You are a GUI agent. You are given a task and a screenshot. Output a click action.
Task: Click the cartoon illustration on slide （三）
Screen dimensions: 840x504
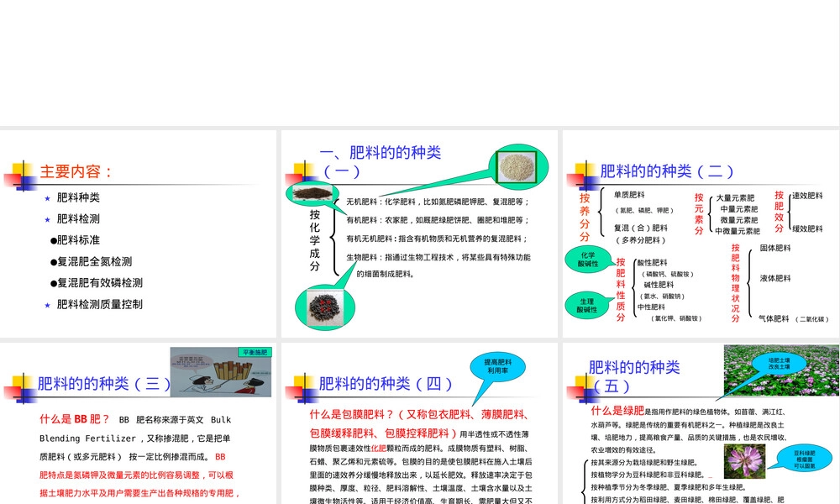221,372
